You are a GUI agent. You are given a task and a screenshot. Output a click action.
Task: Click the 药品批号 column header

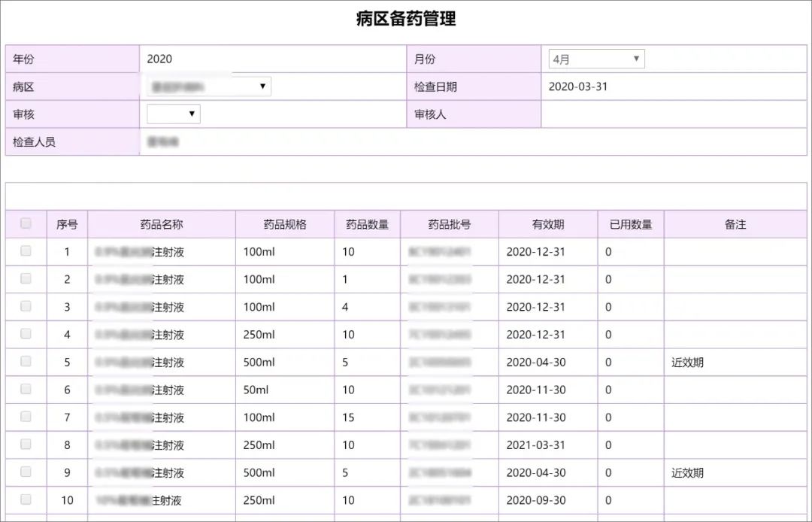450,224
